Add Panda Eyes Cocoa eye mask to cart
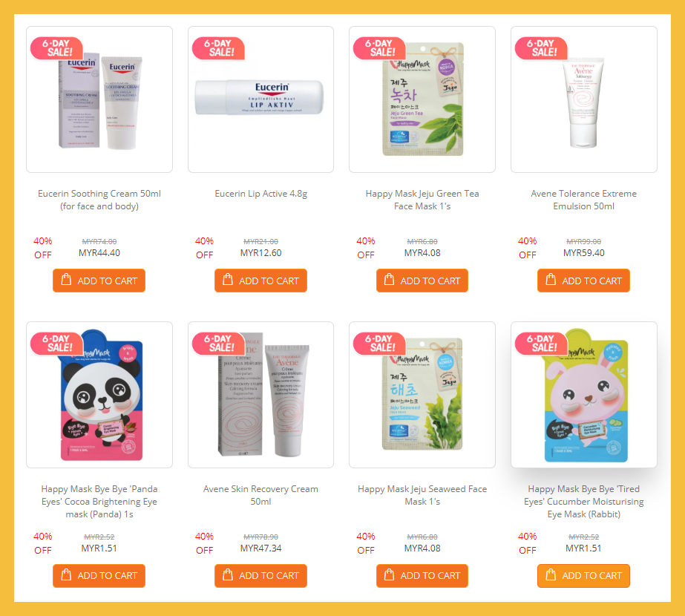 (x=99, y=576)
